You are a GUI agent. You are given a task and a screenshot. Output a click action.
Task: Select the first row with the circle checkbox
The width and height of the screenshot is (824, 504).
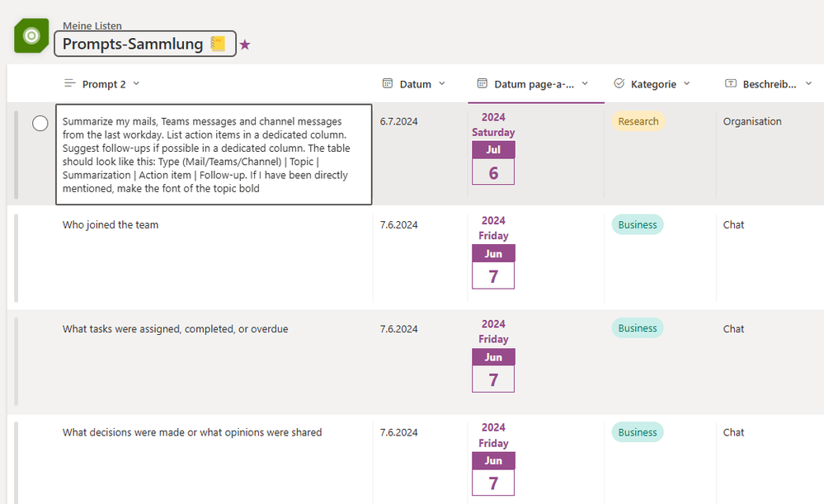pos(40,123)
